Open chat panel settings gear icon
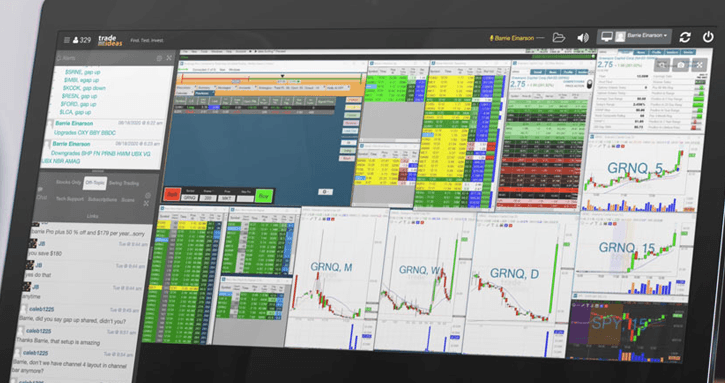 [x=148, y=196]
